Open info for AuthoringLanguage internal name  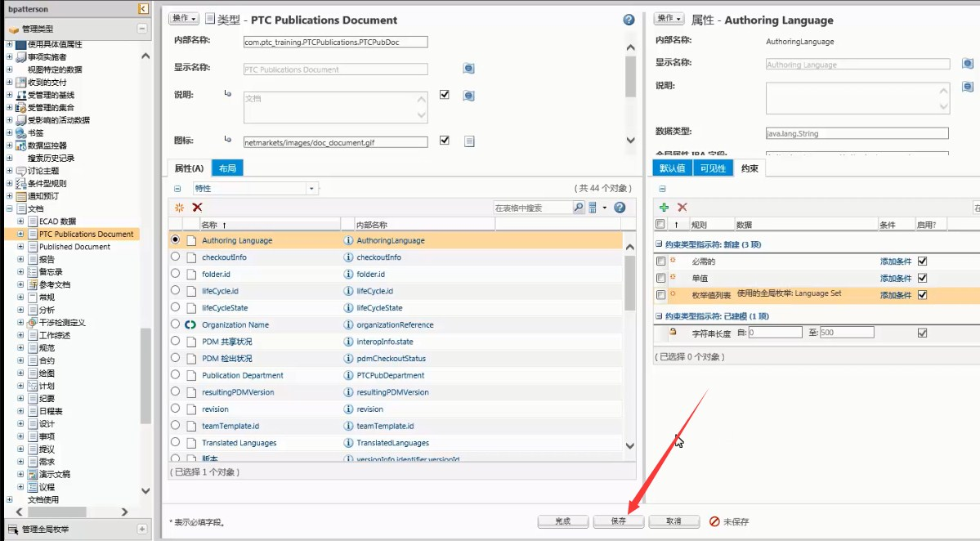349,240
